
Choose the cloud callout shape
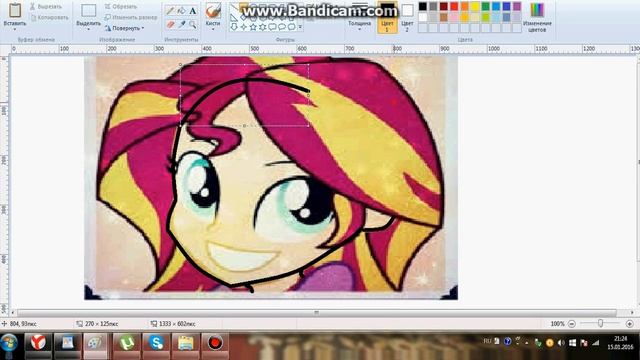click(291, 27)
